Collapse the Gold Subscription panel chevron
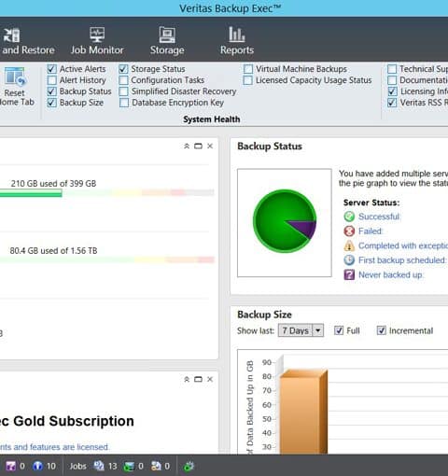Image resolution: width=448 pixels, height=476 pixels. pos(187,379)
